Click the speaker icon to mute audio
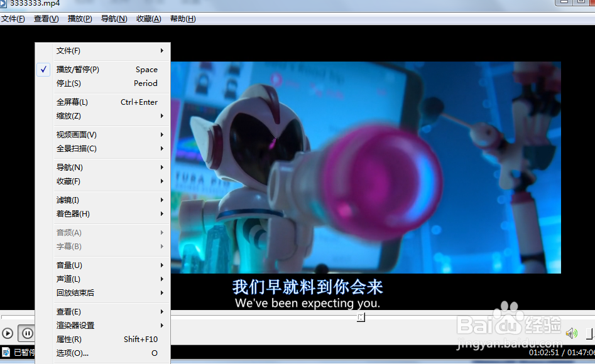Screen dimensions: 595x364 click(x=571, y=333)
